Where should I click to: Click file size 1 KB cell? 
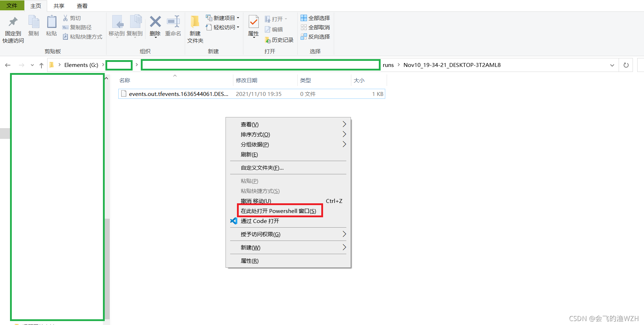tap(378, 94)
